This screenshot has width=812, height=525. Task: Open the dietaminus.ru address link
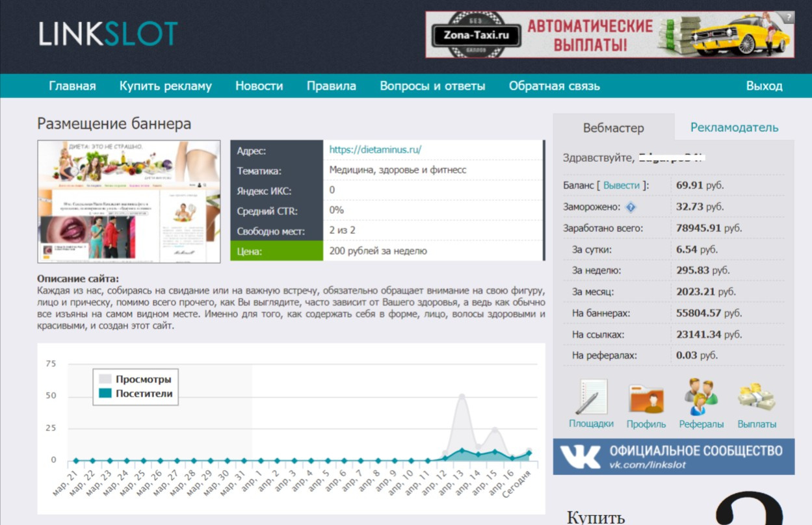click(x=375, y=149)
